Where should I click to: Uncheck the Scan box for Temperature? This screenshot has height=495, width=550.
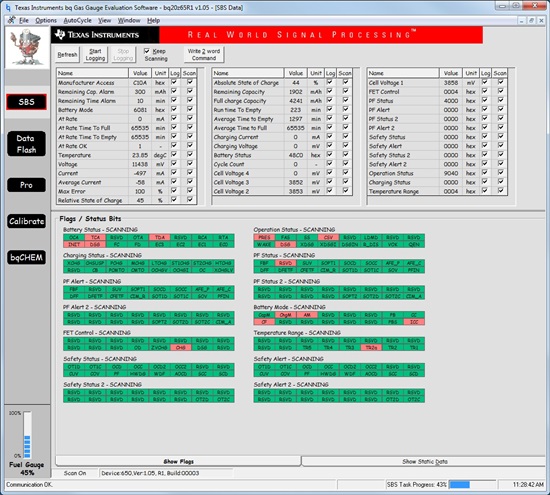[190, 154]
